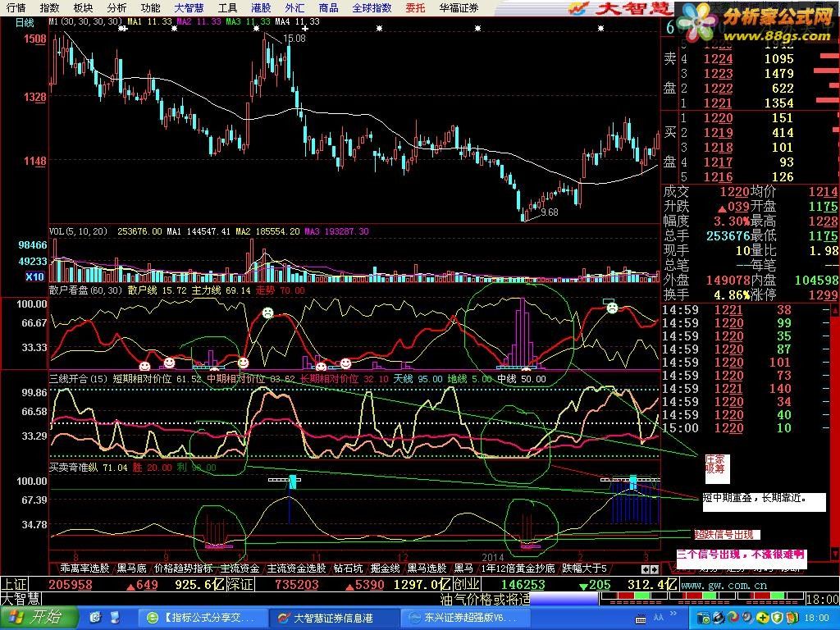
Task: Open the 华福证券 menu
Action: [459, 7]
